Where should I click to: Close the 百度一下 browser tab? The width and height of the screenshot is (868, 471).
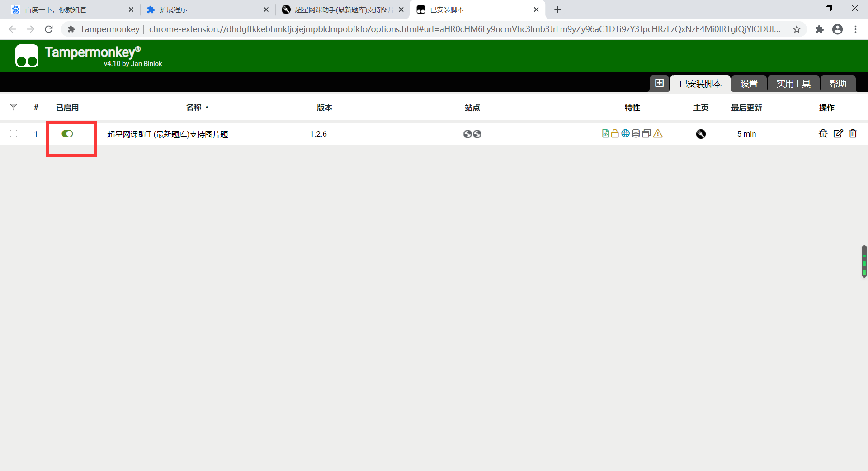click(x=131, y=9)
